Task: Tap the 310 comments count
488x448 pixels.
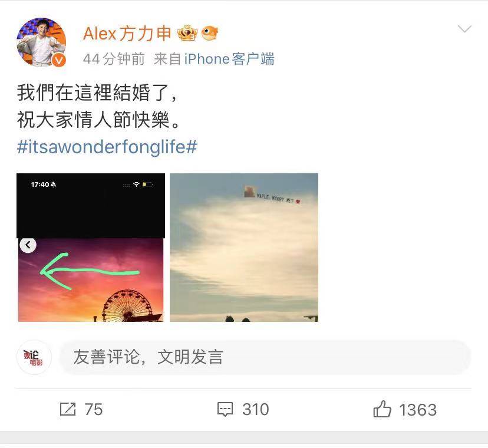Action: point(256,410)
